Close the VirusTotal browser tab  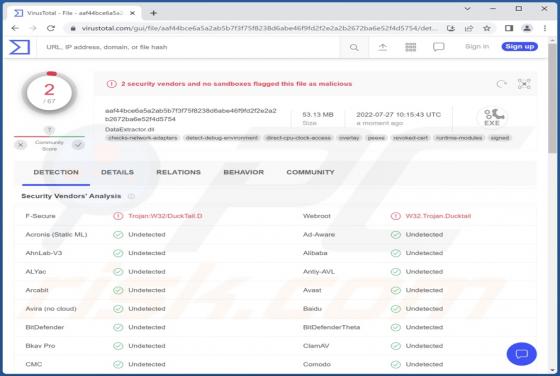pos(132,13)
